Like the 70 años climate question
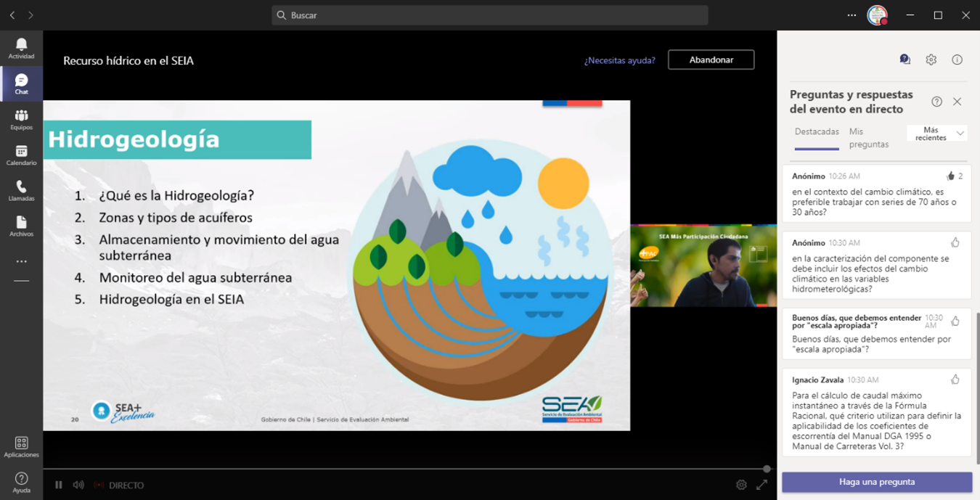The image size is (980, 500). (x=950, y=176)
